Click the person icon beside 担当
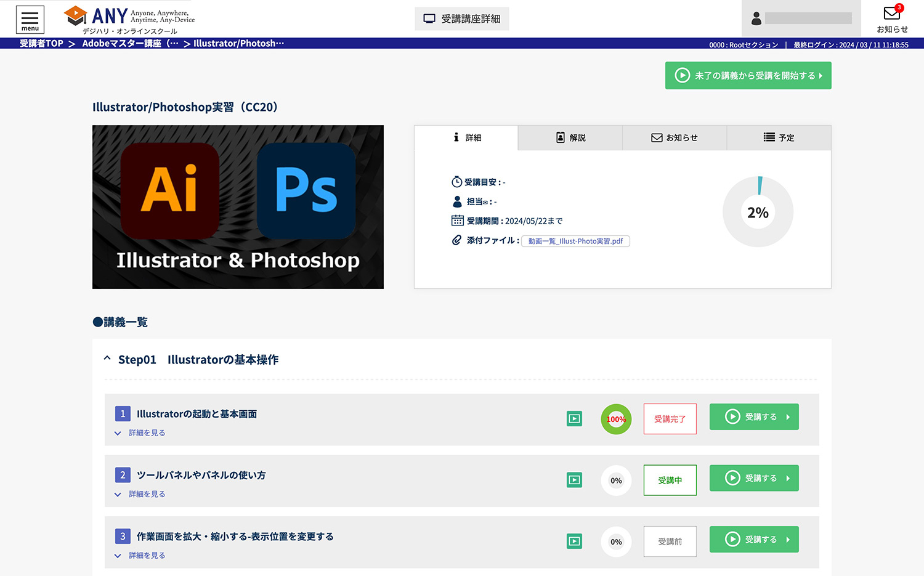The height and width of the screenshot is (576, 924). click(457, 201)
